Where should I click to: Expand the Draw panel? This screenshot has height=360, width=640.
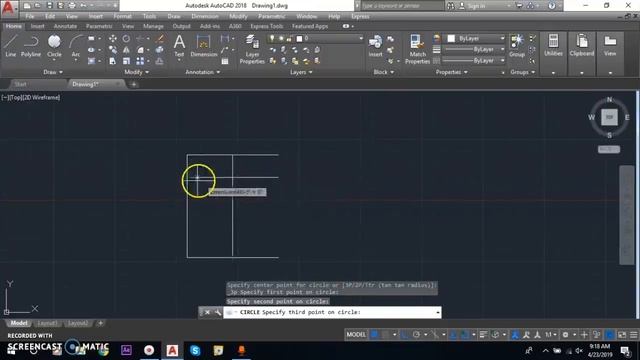pyautogui.click(x=53, y=72)
